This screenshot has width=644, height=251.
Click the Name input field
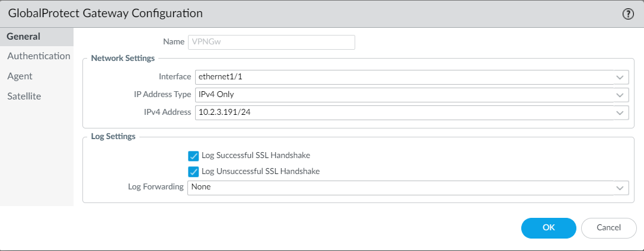271,42
